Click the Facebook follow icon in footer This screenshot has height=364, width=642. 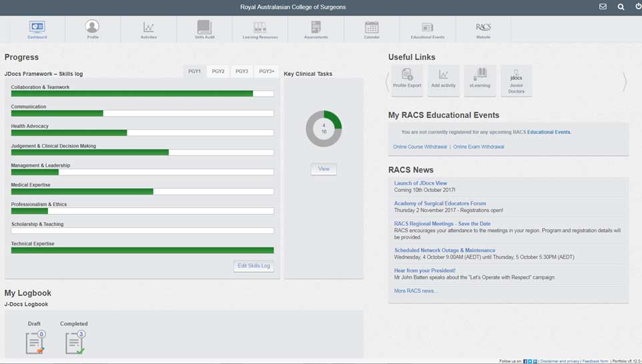[525, 361]
